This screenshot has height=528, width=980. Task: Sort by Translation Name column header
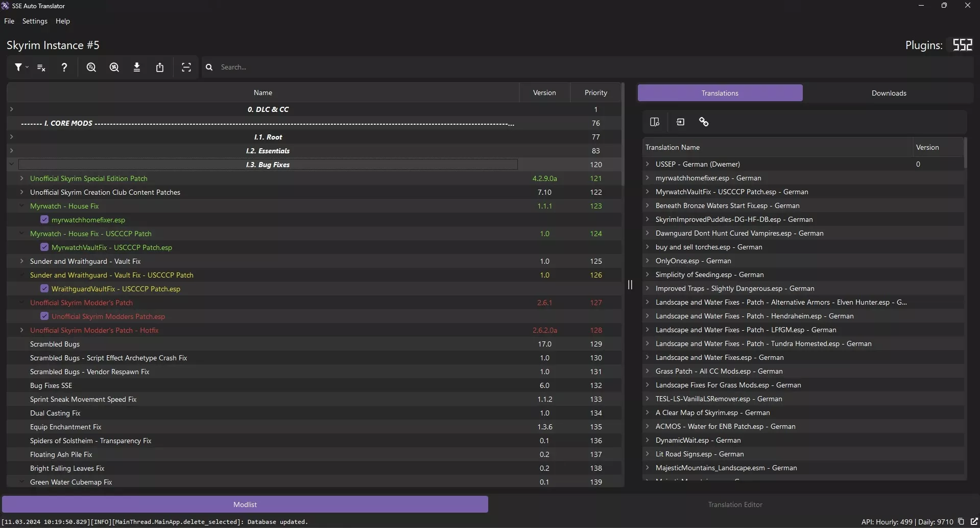tap(777, 147)
